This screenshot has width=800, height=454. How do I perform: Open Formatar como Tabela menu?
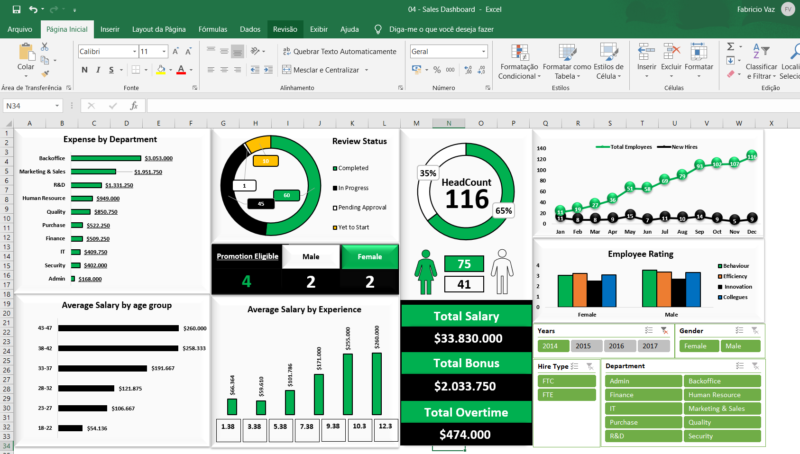567,61
